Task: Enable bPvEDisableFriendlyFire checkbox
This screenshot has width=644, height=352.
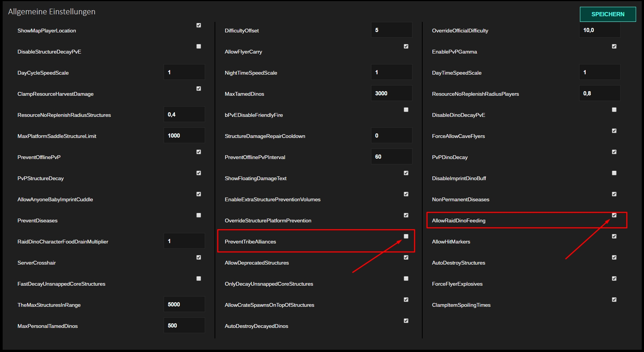Action: 406,110
